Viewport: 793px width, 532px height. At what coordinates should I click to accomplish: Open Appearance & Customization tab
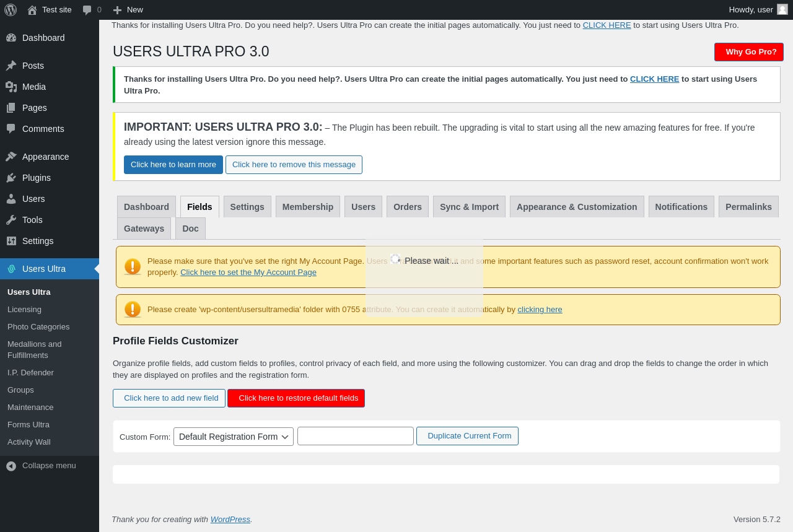point(577,207)
